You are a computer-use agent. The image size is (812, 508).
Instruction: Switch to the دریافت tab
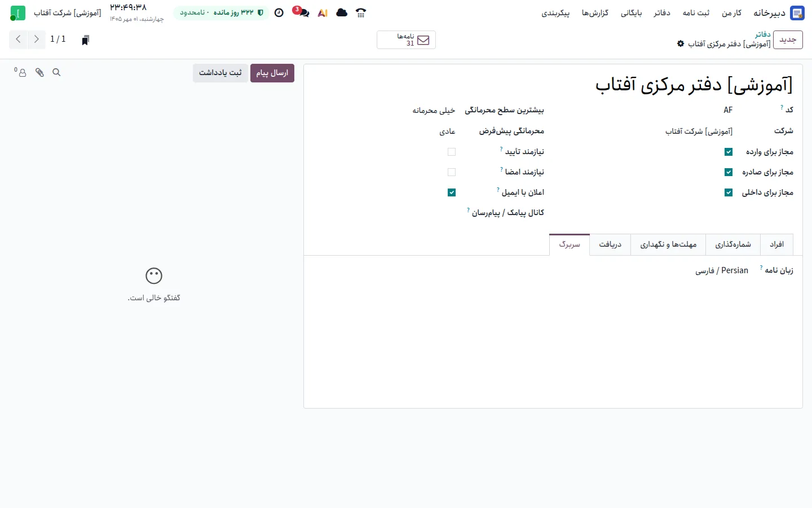click(x=610, y=244)
